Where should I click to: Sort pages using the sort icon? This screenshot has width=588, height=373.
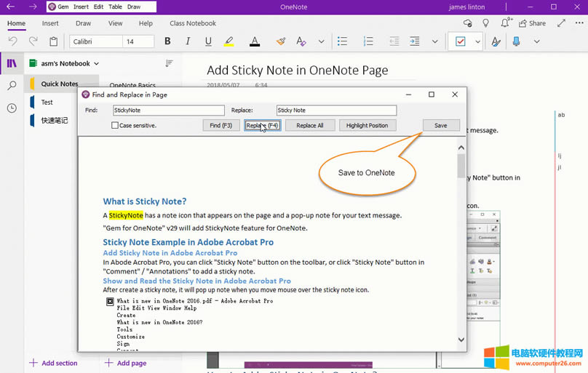click(x=169, y=63)
